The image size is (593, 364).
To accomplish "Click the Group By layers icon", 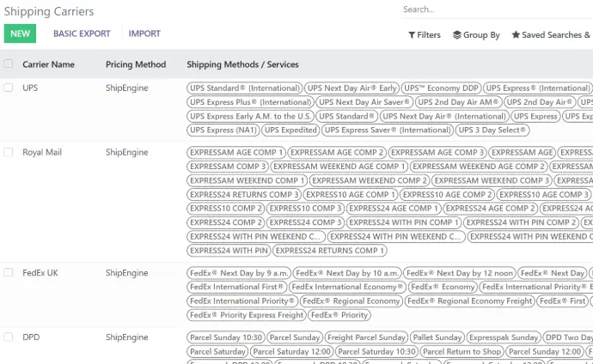I will [457, 34].
